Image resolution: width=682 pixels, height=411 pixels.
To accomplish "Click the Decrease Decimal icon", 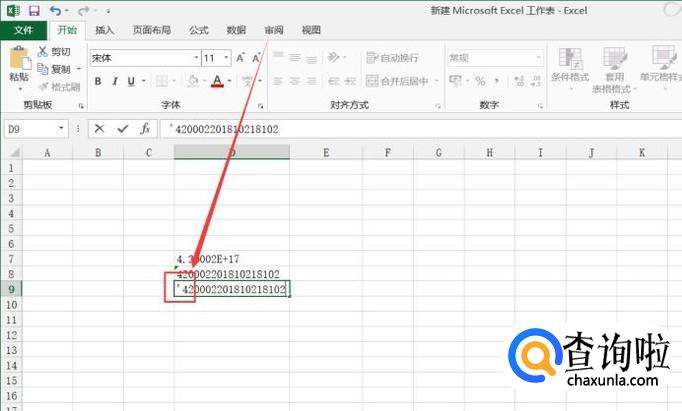I will pos(536,81).
